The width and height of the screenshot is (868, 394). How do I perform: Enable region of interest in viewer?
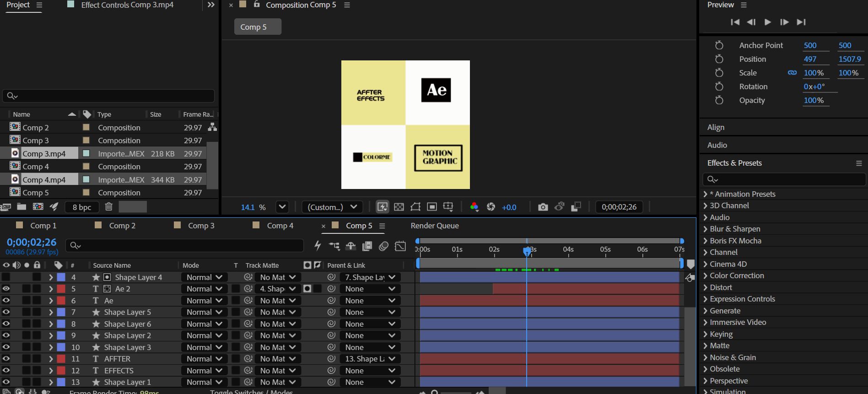pyautogui.click(x=432, y=207)
